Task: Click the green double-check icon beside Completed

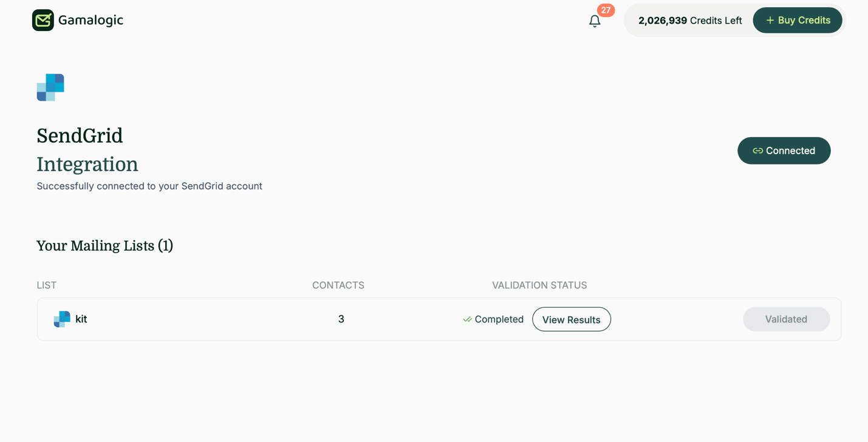Action: 467,319
